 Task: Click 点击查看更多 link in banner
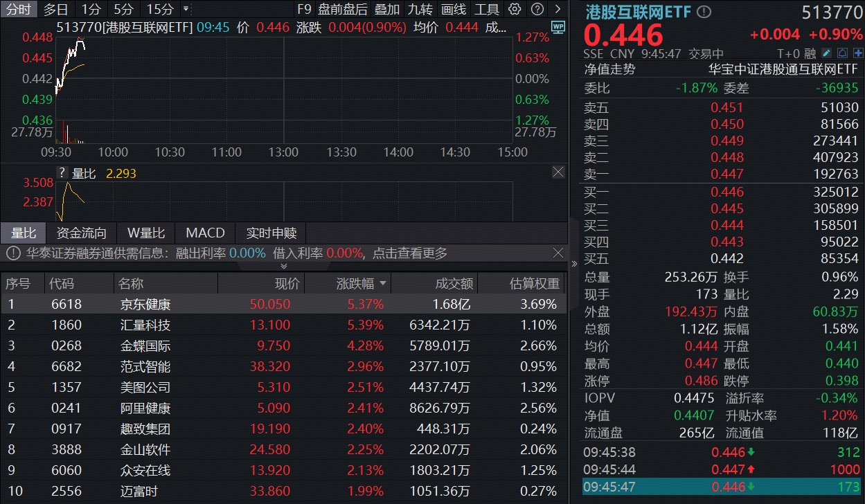(410, 253)
